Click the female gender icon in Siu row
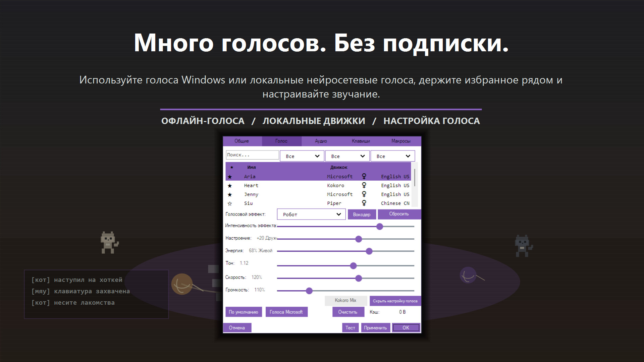644x362 pixels. click(x=364, y=203)
